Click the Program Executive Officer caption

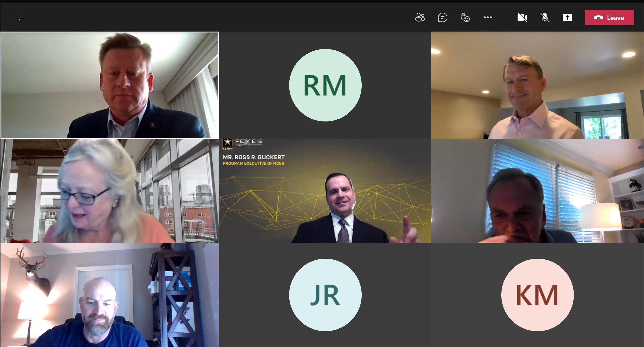(x=254, y=163)
